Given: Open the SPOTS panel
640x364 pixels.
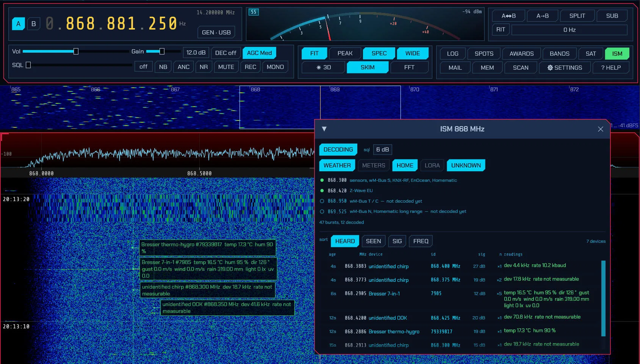Looking at the screenshot, I should (484, 54).
